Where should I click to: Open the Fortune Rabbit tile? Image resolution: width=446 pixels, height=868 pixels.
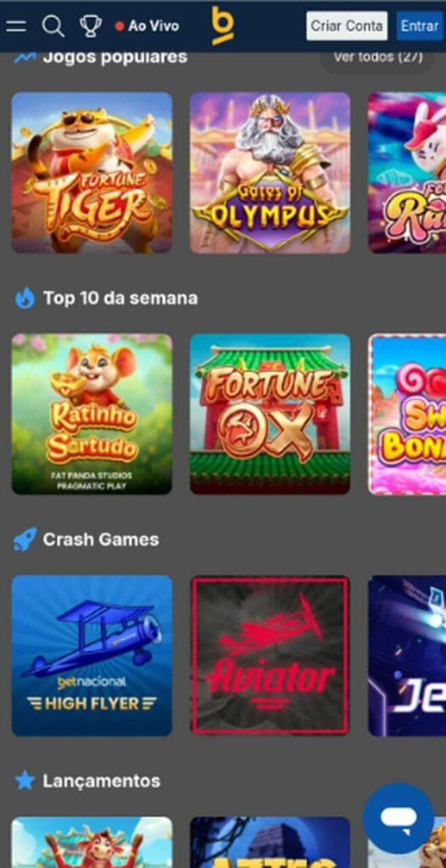tap(407, 173)
